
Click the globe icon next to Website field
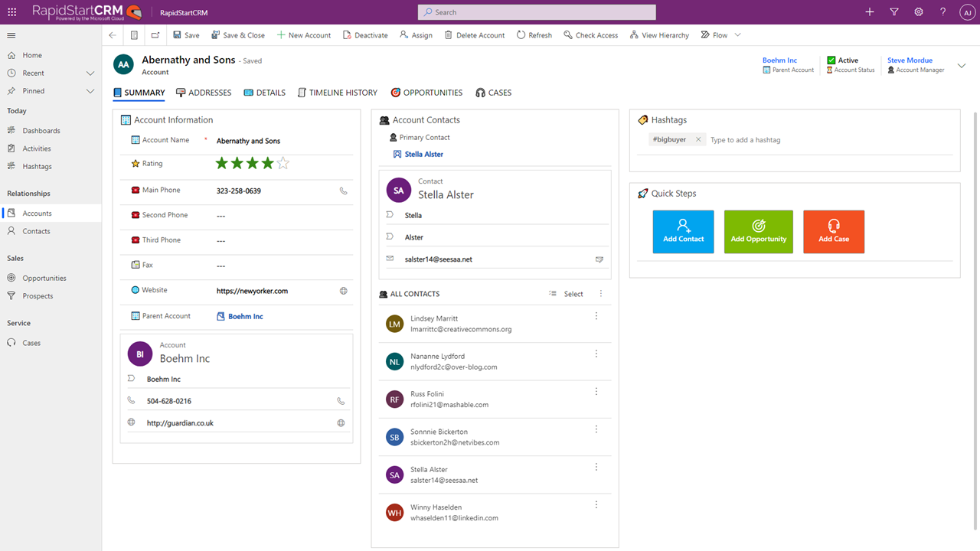[x=344, y=292]
